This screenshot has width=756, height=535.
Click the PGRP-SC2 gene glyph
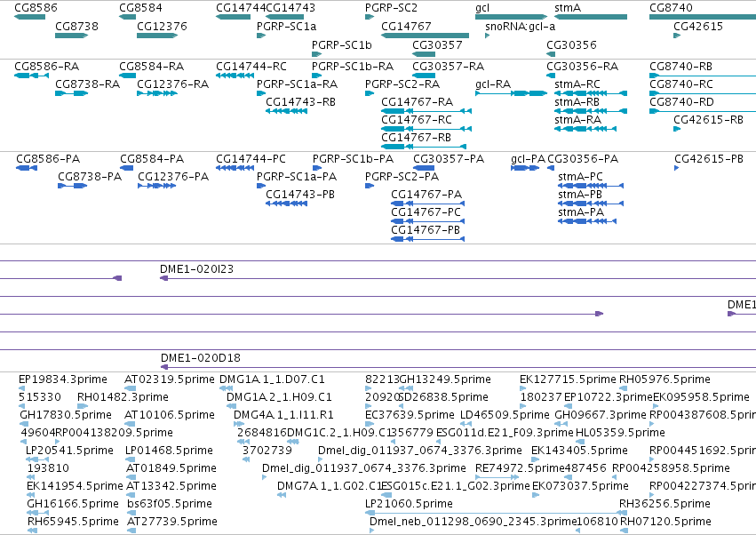370,17
